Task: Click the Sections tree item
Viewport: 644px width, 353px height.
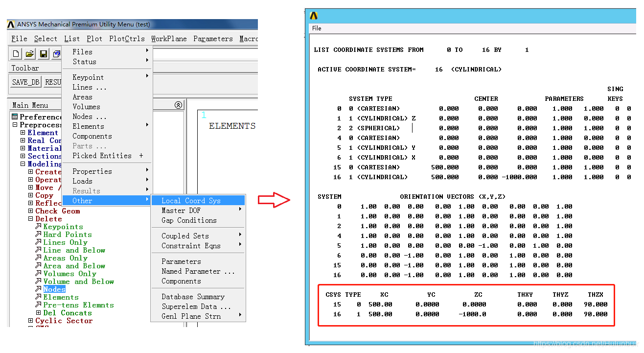Action: tap(45, 156)
